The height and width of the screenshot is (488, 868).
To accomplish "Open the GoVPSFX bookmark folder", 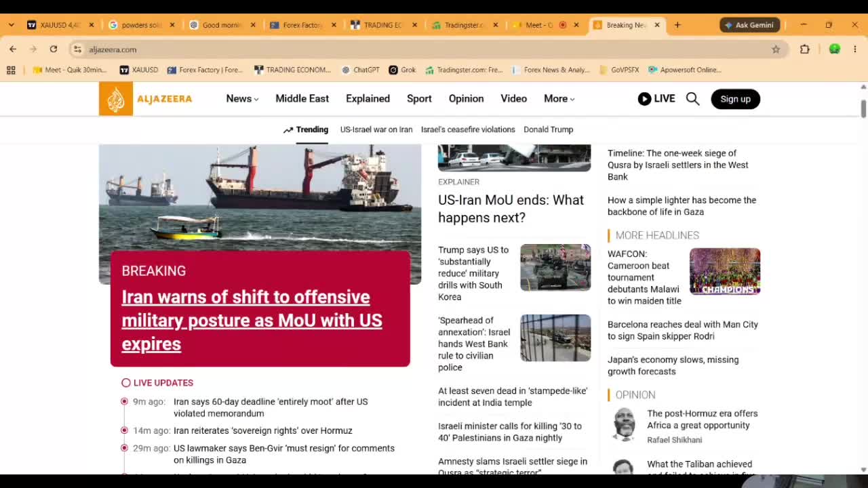I will [619, 70].
